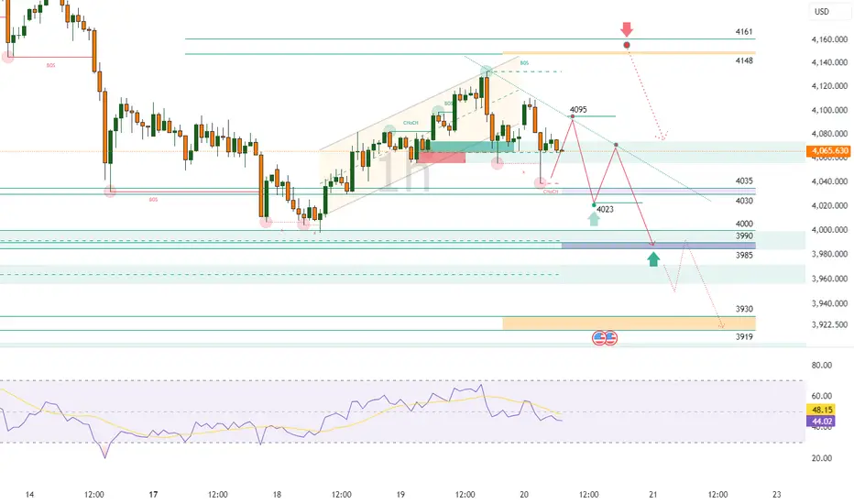This screenshot has height=504, width=854.
Task: Click the 4,000.000 price axis tick
Action: [829, 230]
